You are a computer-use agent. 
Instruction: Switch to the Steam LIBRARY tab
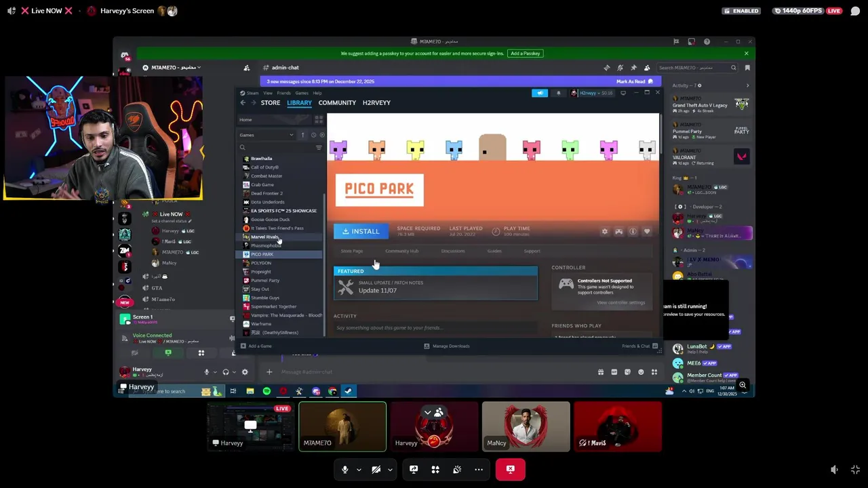(x=299, y=102)
